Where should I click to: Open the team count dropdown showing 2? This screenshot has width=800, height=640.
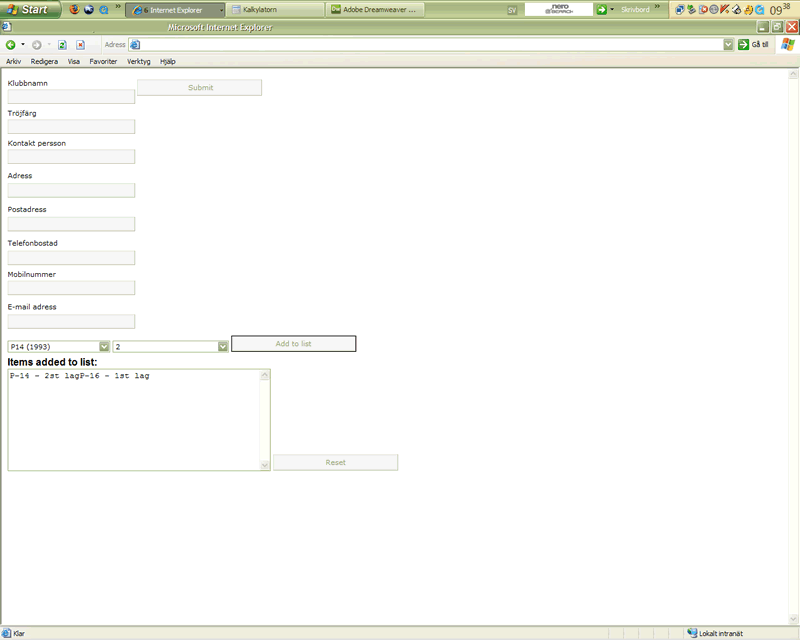(170, 347)
